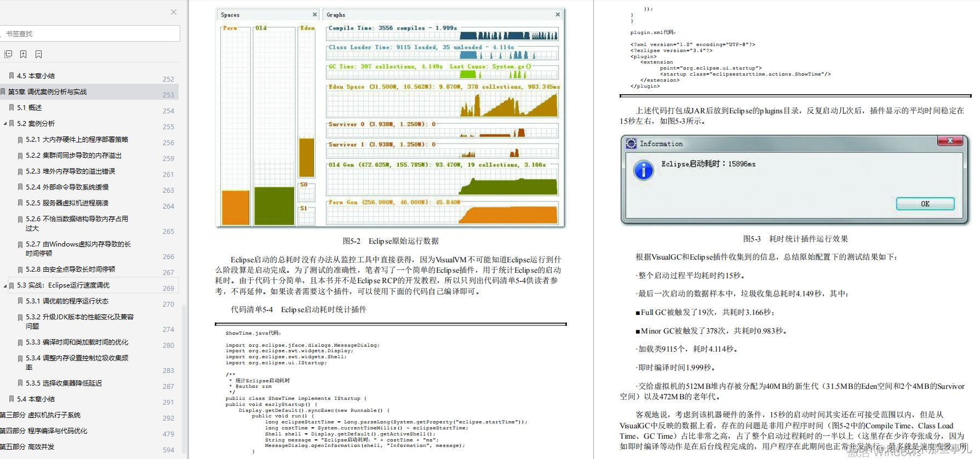Go to 5.3.1 调优前的程序运行状态
980x459 pixels.
67,301
